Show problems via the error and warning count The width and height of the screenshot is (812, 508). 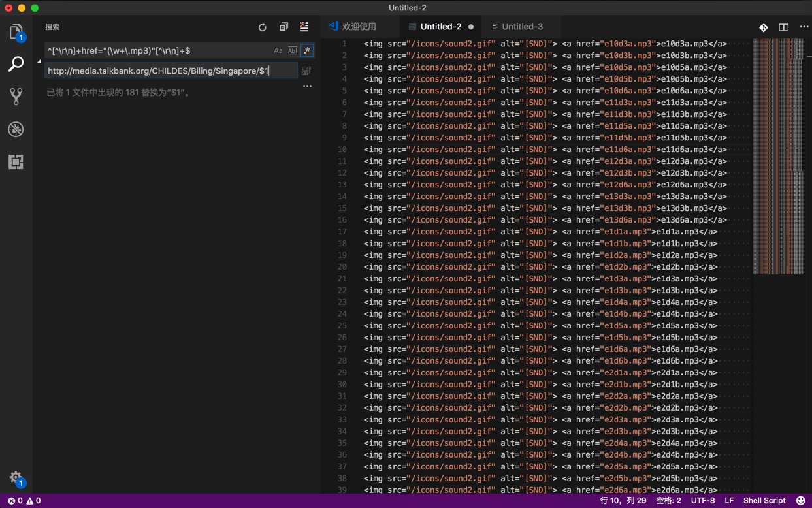(24, 501)
